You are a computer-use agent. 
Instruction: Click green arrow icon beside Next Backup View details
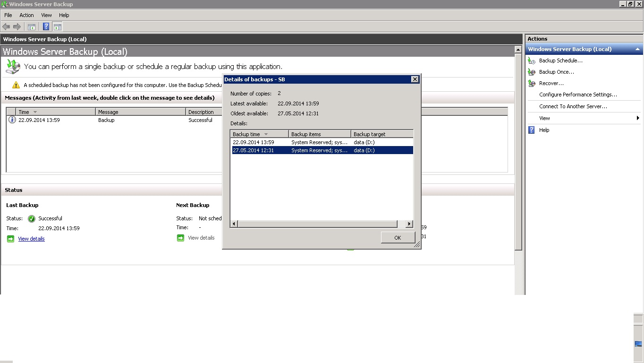click(180, 238)
